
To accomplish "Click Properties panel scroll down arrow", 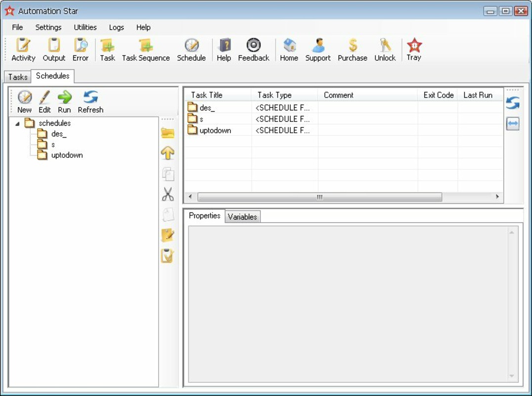I will (x=512, y=376).
